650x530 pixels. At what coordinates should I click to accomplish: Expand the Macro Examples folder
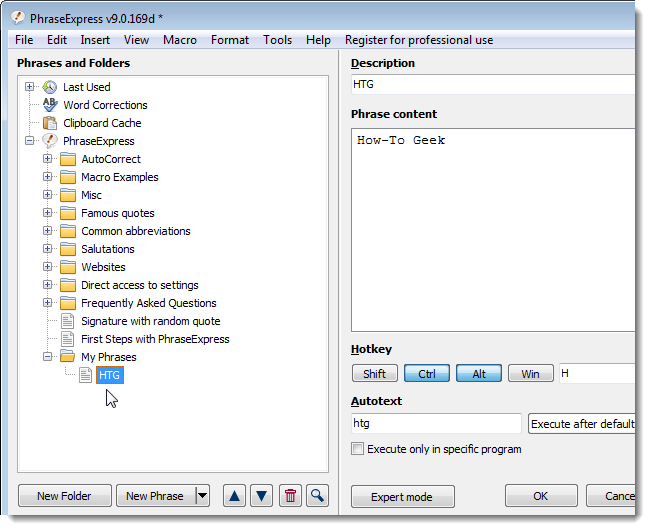(48, 177)
